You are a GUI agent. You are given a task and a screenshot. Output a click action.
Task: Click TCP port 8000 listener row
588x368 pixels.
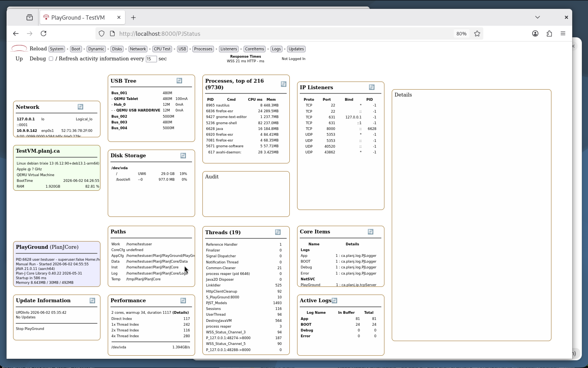[341, 129]
